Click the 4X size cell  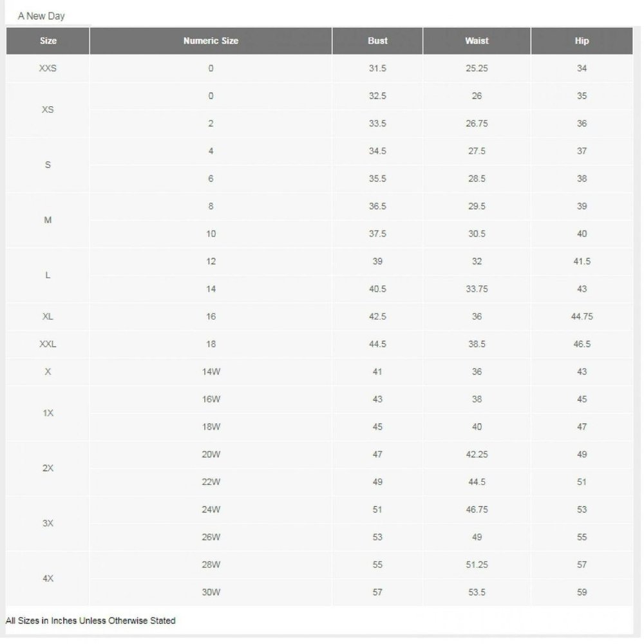coord(48,578)
